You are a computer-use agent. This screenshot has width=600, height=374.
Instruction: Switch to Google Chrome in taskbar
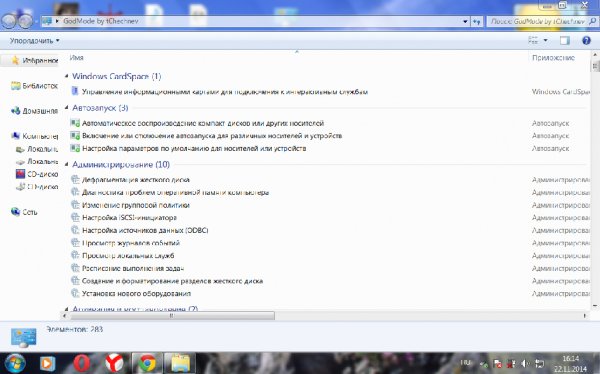pyautogui.click(x=147, y=363)
